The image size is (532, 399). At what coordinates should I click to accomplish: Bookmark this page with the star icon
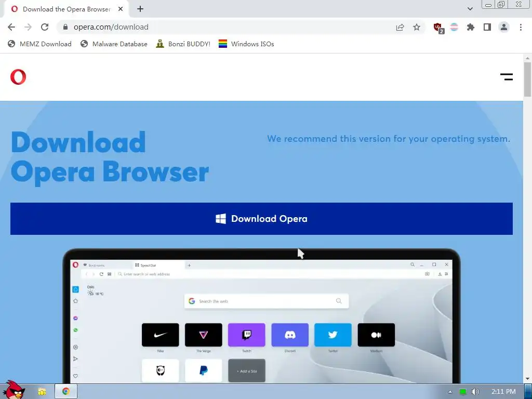point(417,27)
